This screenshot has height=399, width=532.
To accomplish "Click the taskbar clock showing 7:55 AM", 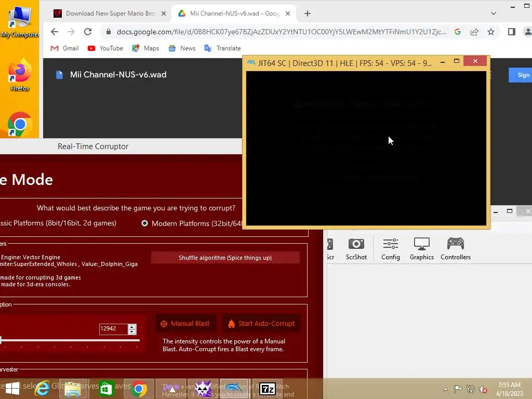I will pos(509,389).
